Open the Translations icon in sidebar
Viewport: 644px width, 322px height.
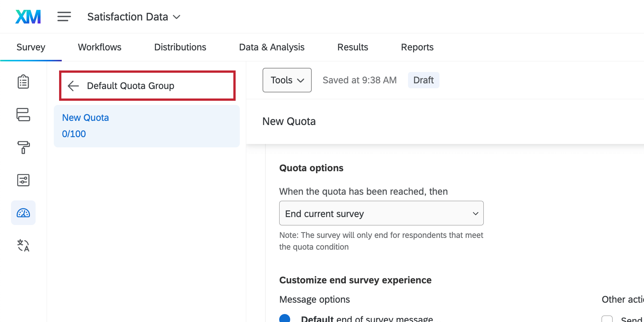click(x=23, y=245)
